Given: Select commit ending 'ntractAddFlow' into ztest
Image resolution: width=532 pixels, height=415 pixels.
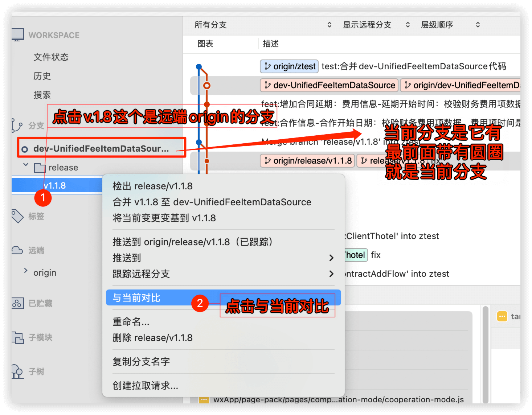Looking at the screenshot, I should (x=397, y=274).
